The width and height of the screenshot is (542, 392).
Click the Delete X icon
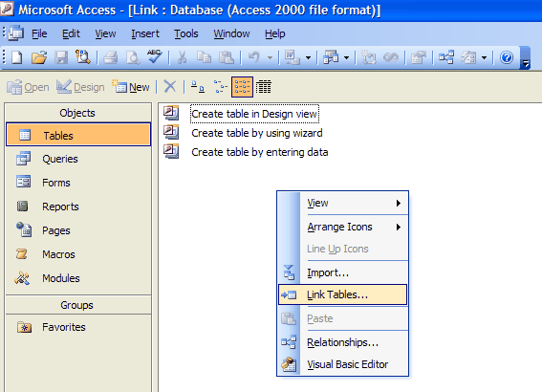click(170, 86)
